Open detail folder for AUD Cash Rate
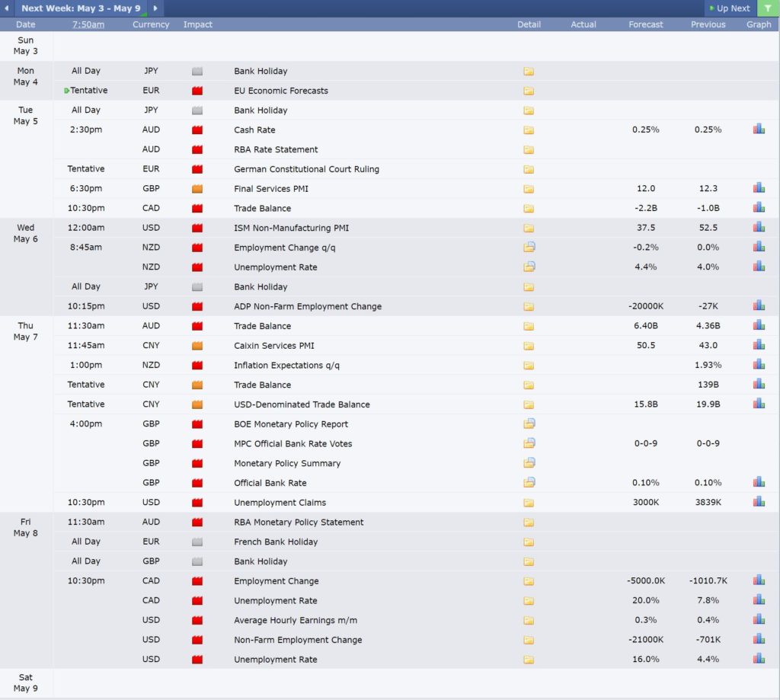 [x=529, y=130]
